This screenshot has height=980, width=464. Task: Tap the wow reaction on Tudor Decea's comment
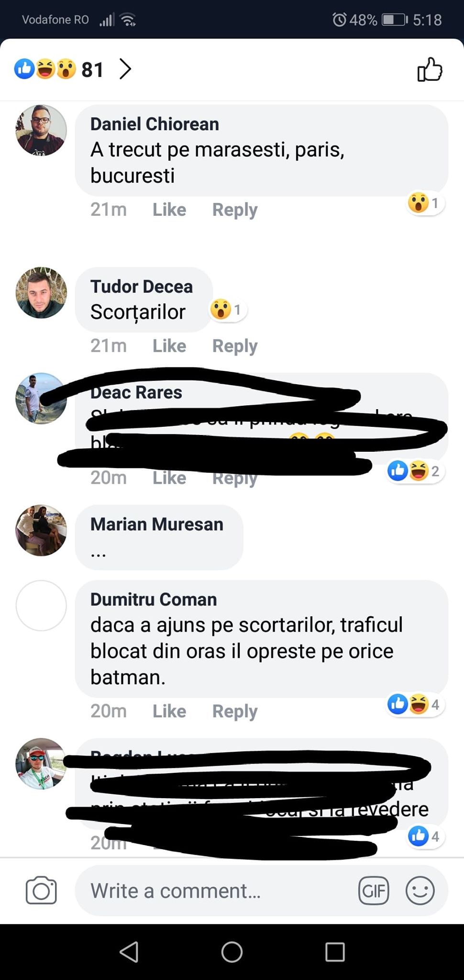[228, 310]
